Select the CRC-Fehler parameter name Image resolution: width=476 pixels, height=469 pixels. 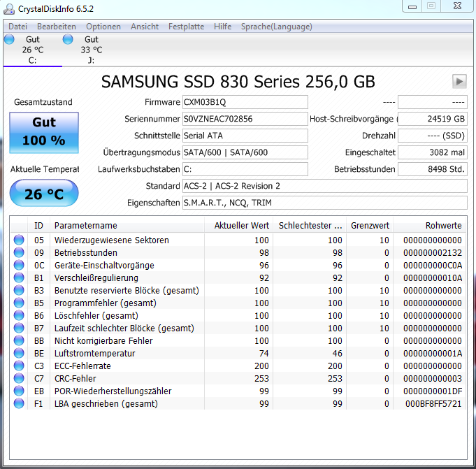[75, 379]
